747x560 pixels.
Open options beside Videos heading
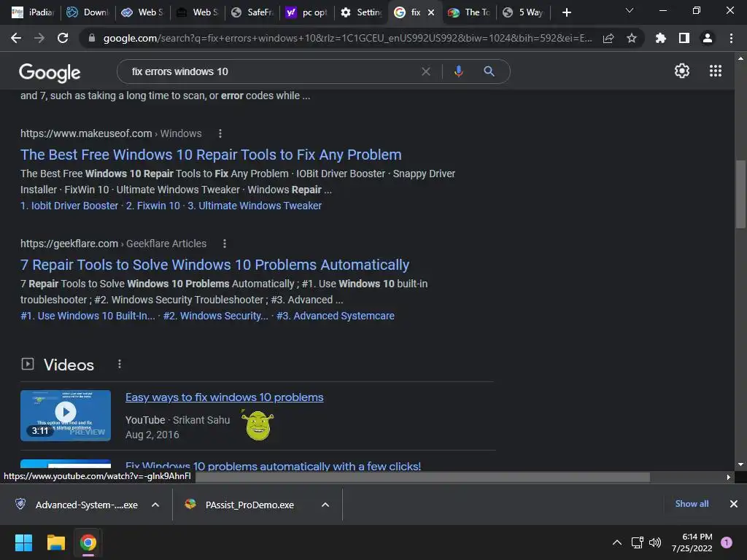(x=120, y=365)
